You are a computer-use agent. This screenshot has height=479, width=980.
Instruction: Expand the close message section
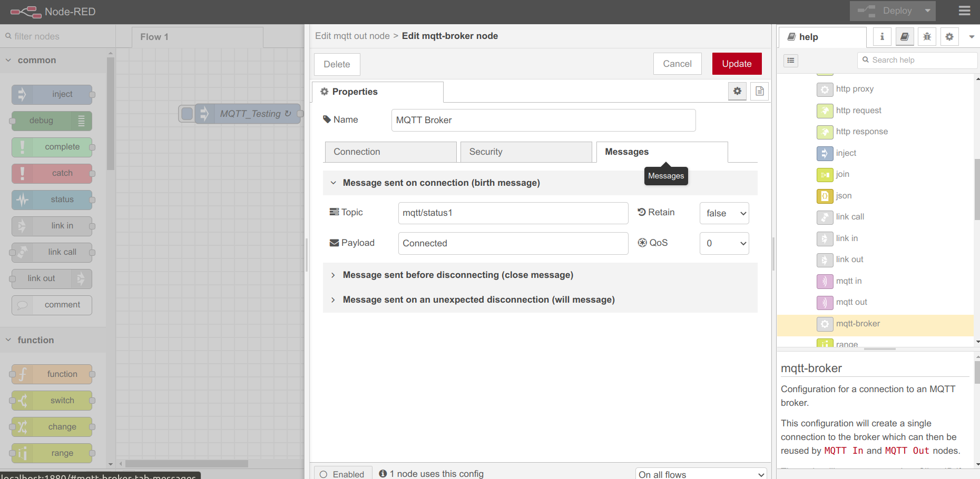pos(540,275)
